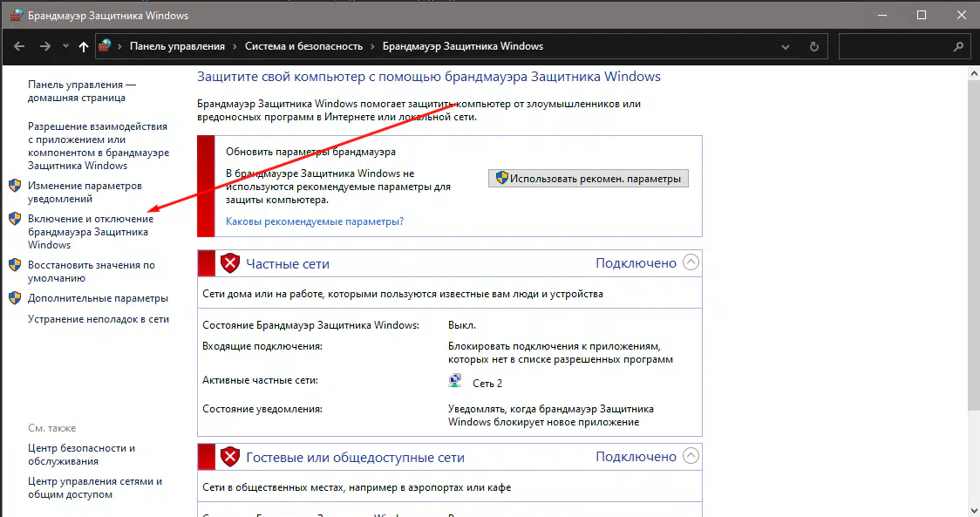Collapse 'Гостевые или общедоступные сети' chevron

point(691,456)
